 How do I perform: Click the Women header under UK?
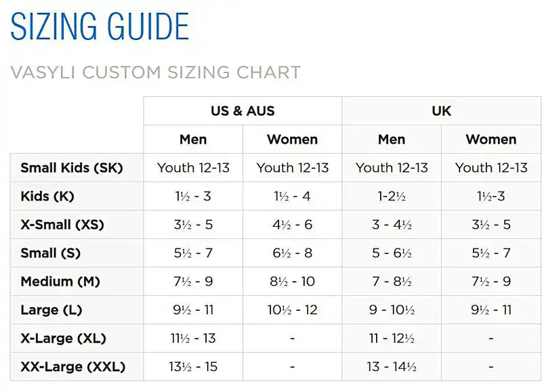491,139
